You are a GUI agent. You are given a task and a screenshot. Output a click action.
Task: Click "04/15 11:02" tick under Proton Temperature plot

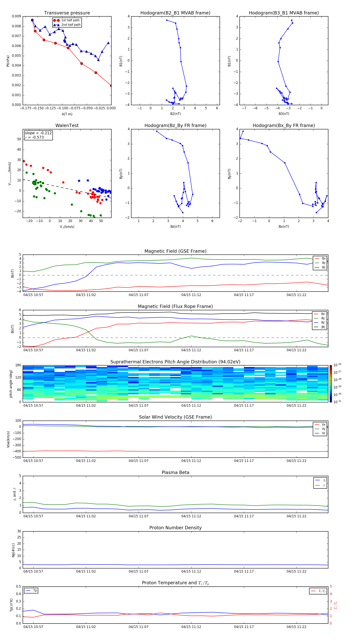pos(86,627)
